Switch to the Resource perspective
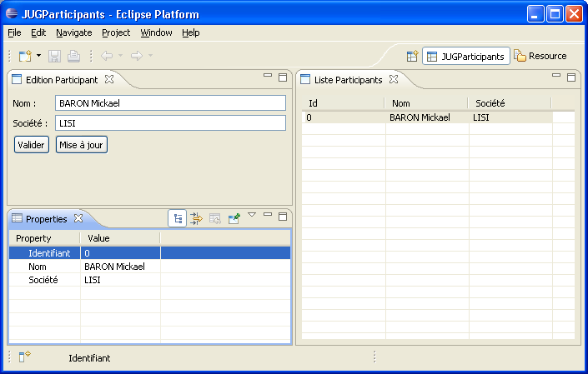588x374 pixels. 540,57
